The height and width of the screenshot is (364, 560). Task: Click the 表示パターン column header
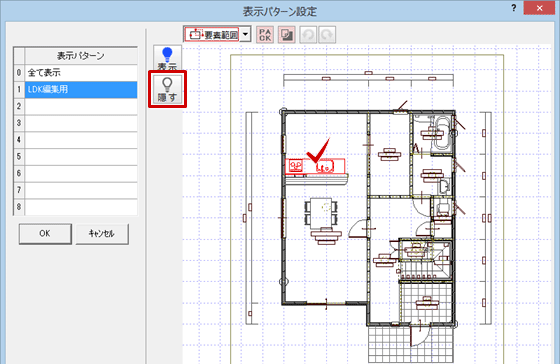tap(81, 56)
